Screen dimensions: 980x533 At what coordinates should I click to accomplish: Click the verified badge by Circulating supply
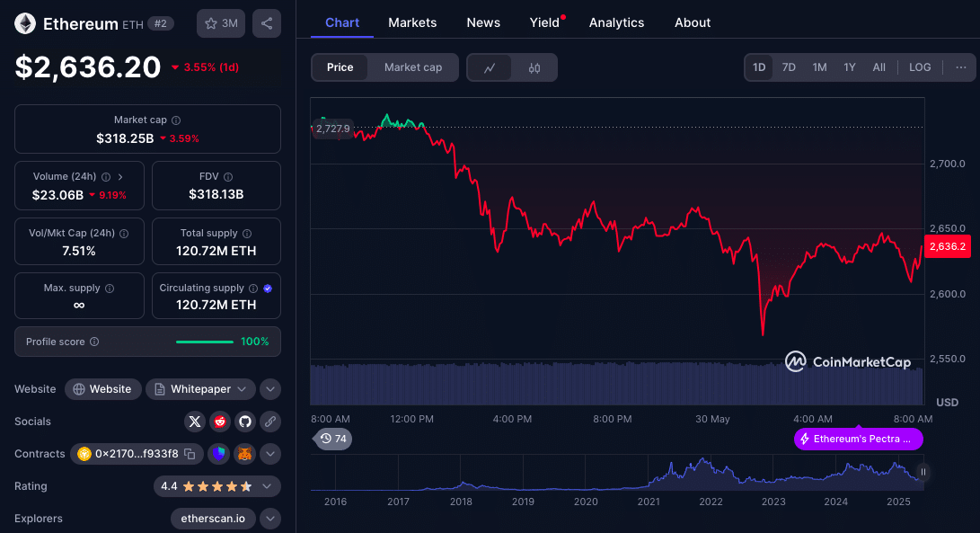pyautogui.click(x=268, y=289)
